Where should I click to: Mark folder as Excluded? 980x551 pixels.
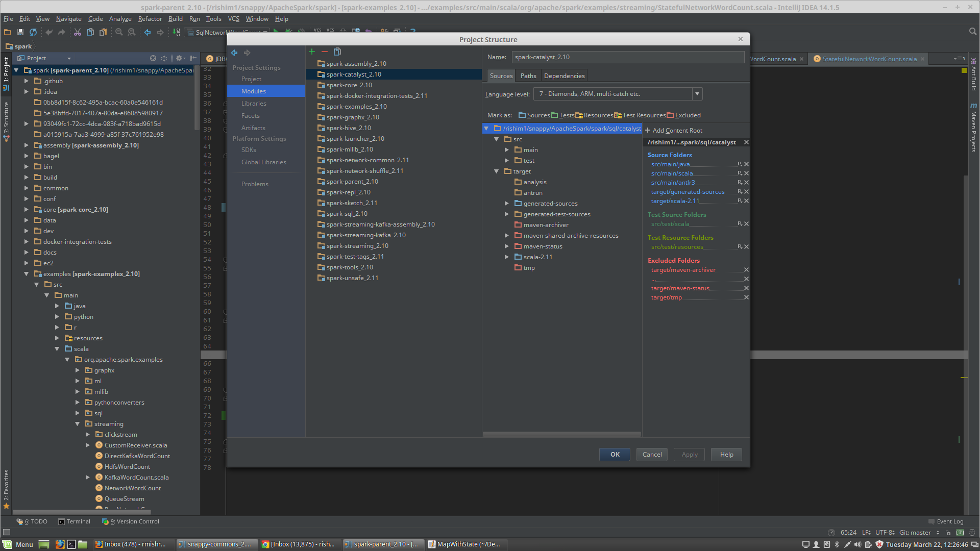(683, 115)
